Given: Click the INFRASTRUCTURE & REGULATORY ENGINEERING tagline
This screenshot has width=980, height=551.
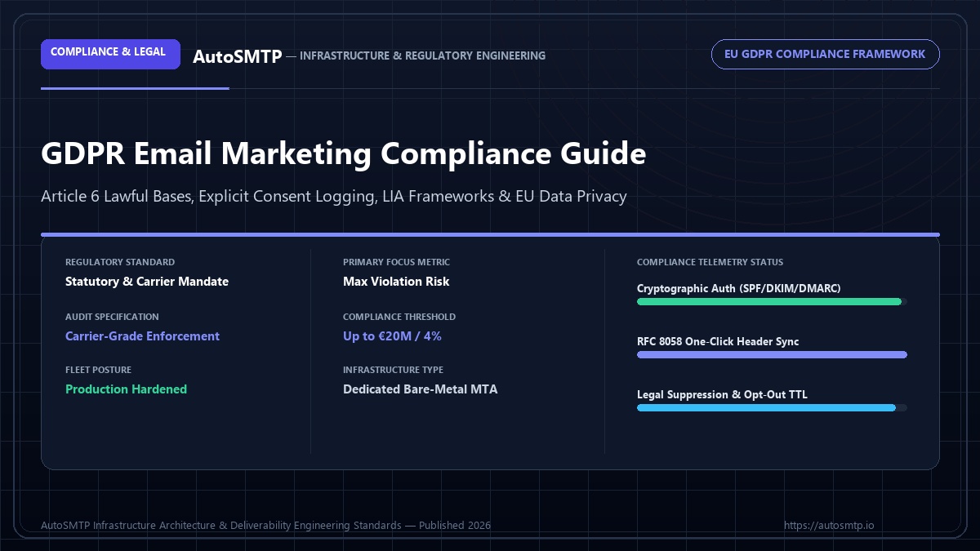Looking at the screenshot, I should tap(422, 56).
